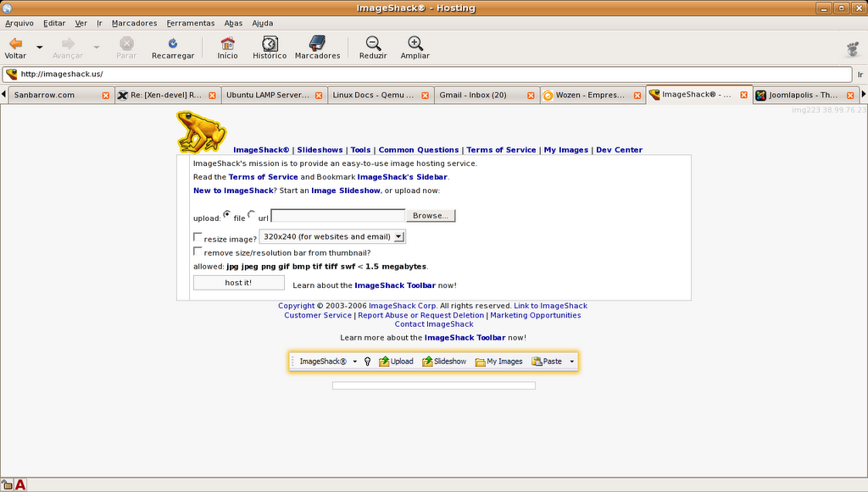The height and width of the screenshot is (492, 868).
Task: Click Paste in the ImageShack toolbar image
Action: click(547, 361)
